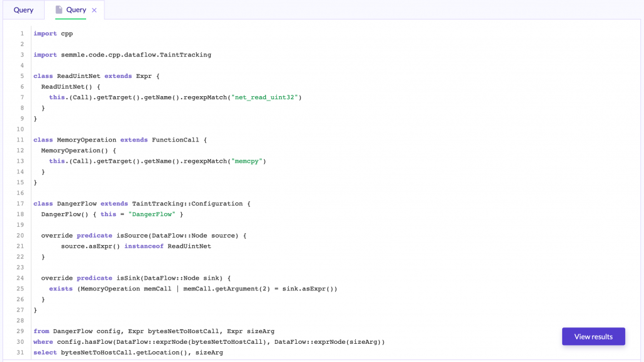The width and height of the screenshot is (644, 362).
Task: Click the "class ReadUintNet extends Expr" declaration
Action: (x=96, y=76)
